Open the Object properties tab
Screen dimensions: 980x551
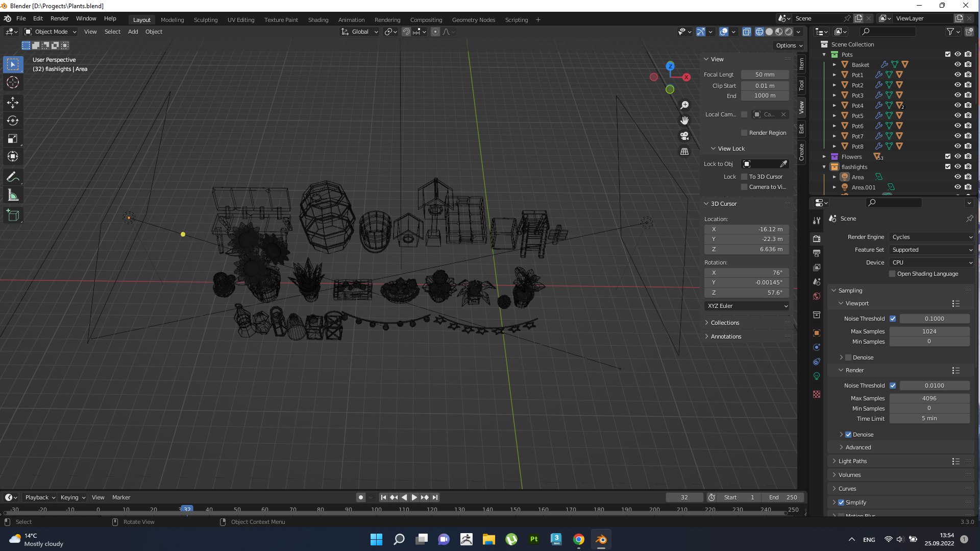pos(817,333)
